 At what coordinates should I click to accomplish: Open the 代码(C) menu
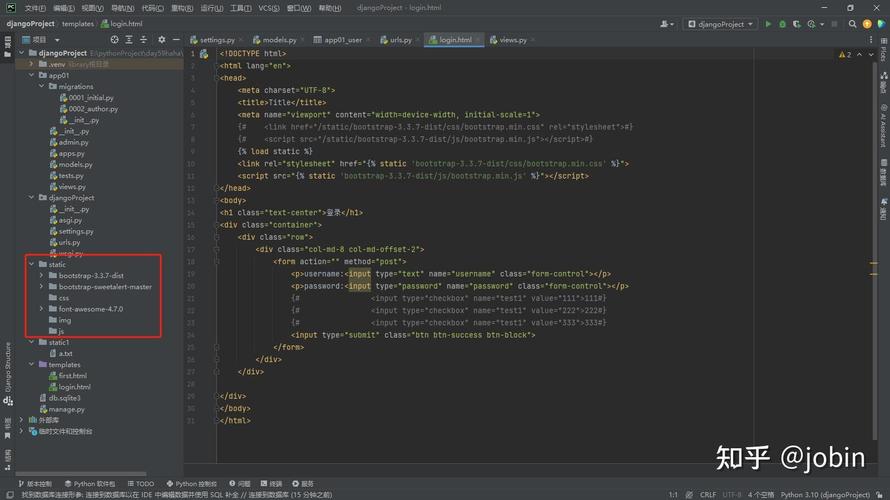pyautogui.click(x=152, y=8)
